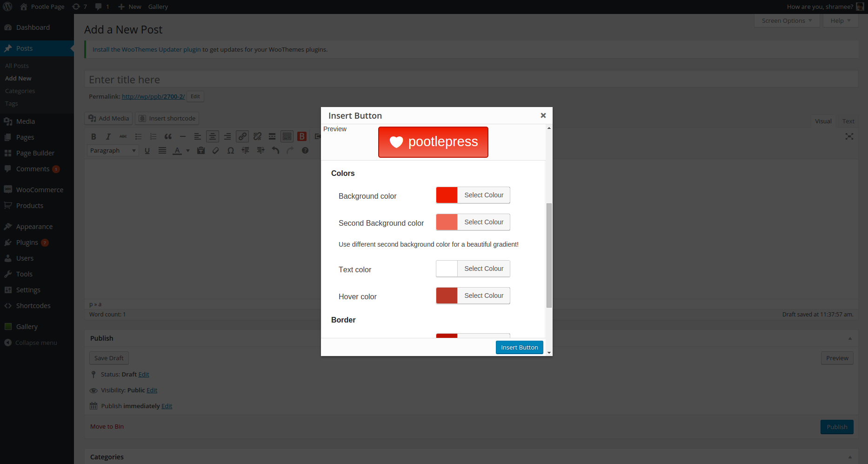Insert a horizontal line

pos(183,136)
